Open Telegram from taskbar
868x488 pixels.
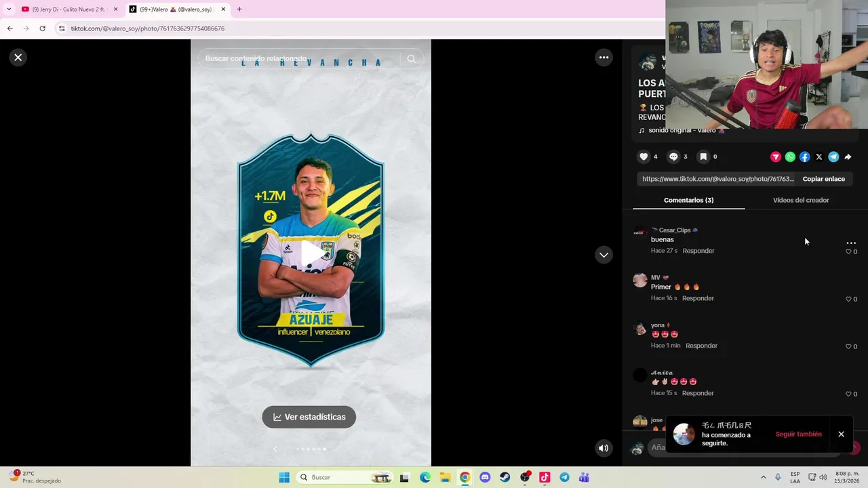click(x=564, y=477)
